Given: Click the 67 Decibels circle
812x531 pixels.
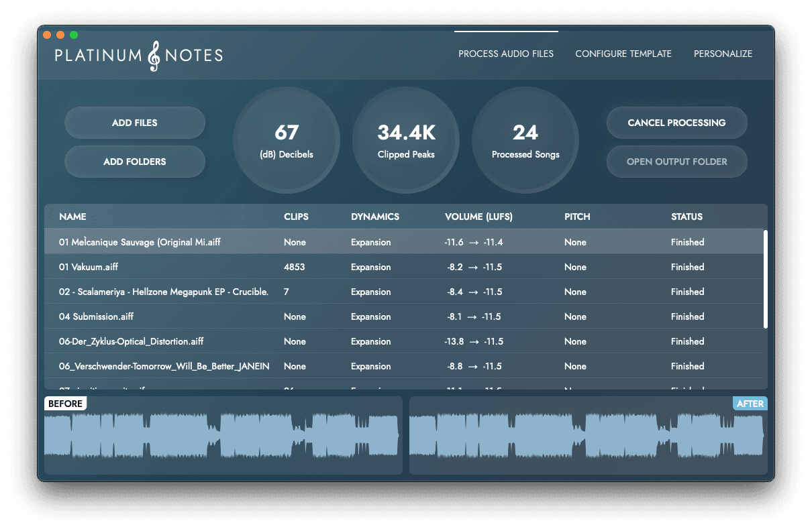Looking at the screenshot, I should (x=287, y=140).
